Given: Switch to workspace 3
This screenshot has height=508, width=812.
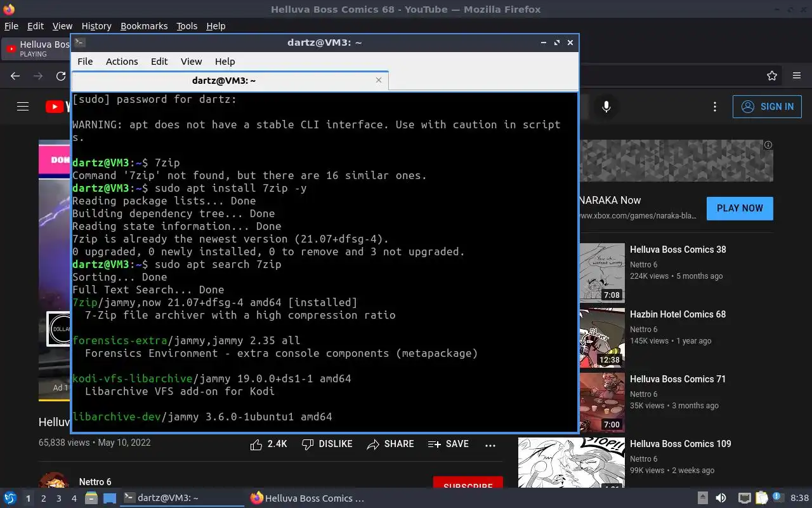Looking at the screenshot, I should [x=58, y=498].
